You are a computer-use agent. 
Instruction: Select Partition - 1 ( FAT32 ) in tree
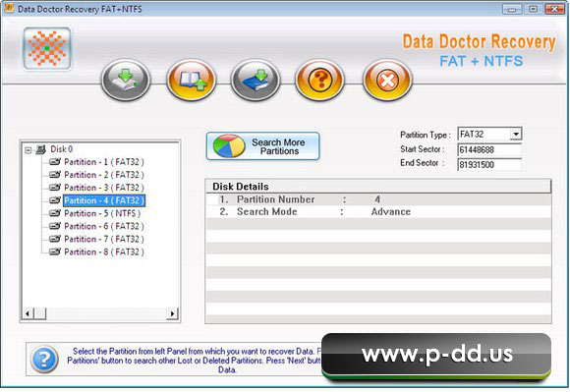(104, 162)
